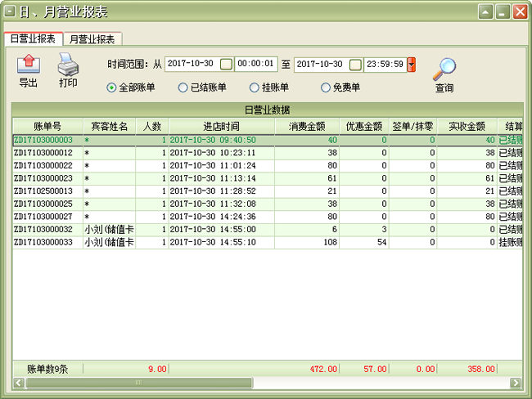532x399 pixels.
Task: Open the end date calendar picker
Action: tap(355, 64)
